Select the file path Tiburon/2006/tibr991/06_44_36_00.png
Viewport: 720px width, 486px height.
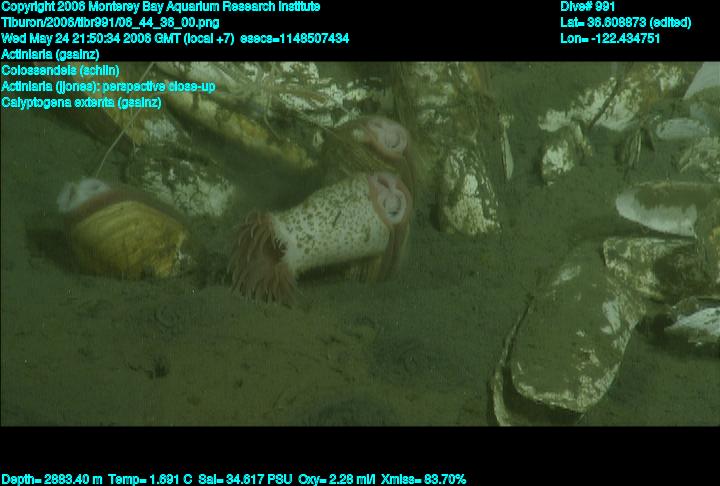pyautogui.click(x=110, y=23)
